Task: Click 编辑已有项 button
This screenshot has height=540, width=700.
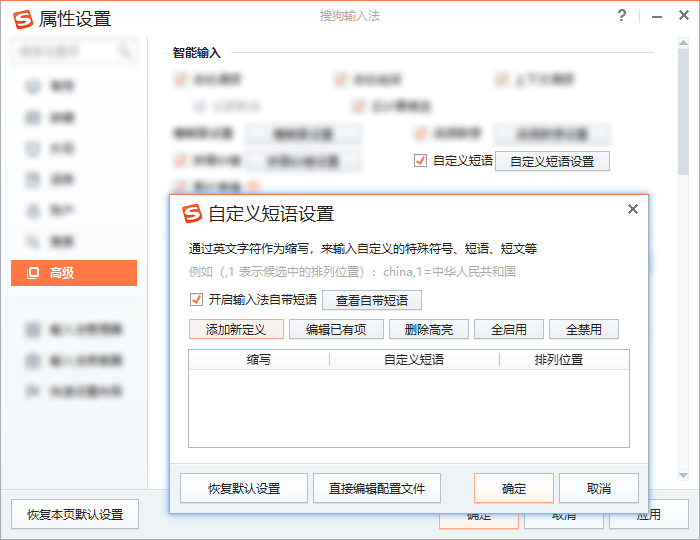Action: pos(336,329)
